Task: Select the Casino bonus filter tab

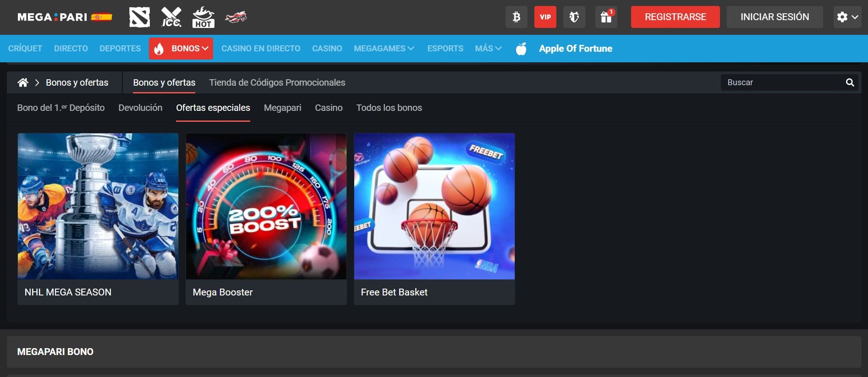Action: coord(329,108)
